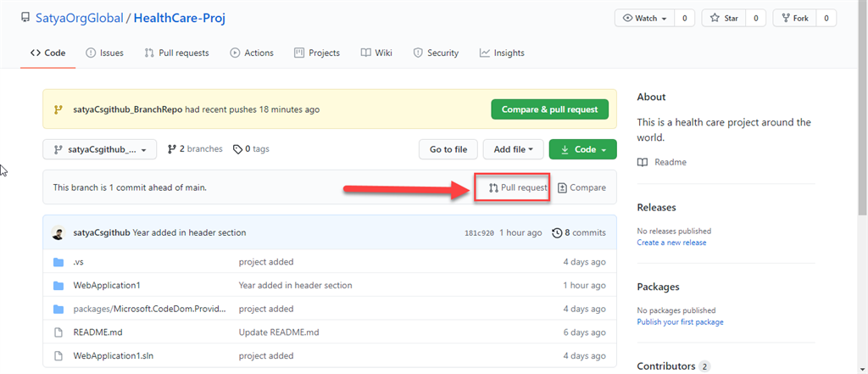Click the Packages heading
The width and height of the screenshot is (868, 374).
[658, 287]
